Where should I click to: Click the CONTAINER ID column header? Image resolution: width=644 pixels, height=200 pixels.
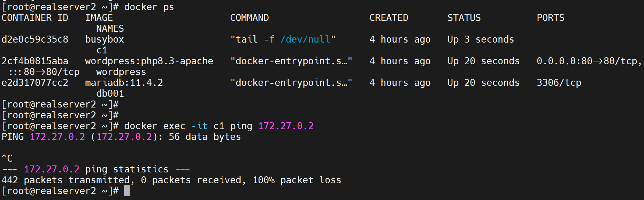(x=35, y=18)
